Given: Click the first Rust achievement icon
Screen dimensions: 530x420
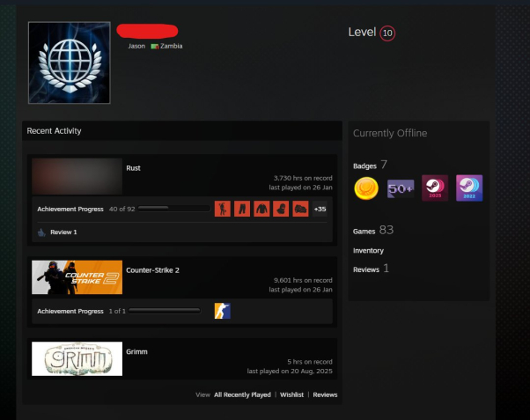Looking at the screenshot, I should [222, 209].
